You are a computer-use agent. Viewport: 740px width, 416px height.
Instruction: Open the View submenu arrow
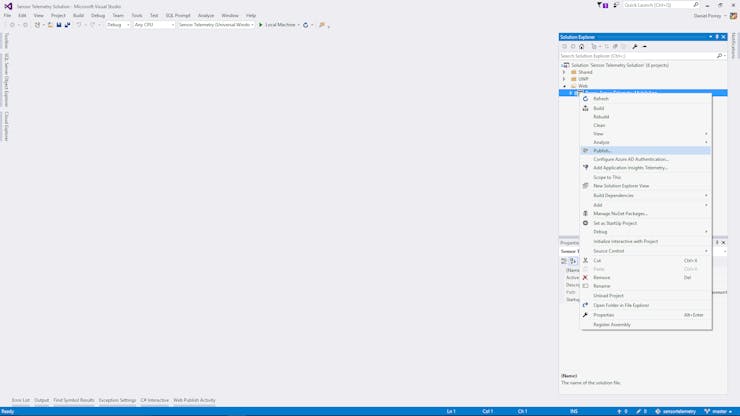click(706, 134)
